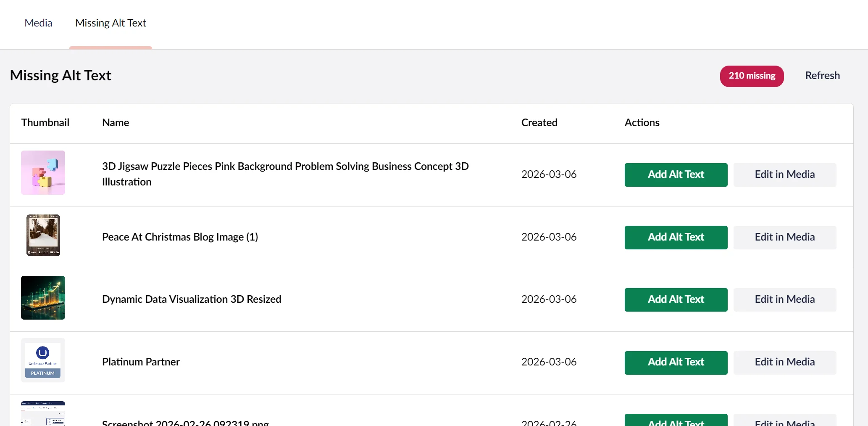Viewport: 868px width, 426px height.
Task: Click the Platinum Partner name text
Action: (x=141, y=362)
